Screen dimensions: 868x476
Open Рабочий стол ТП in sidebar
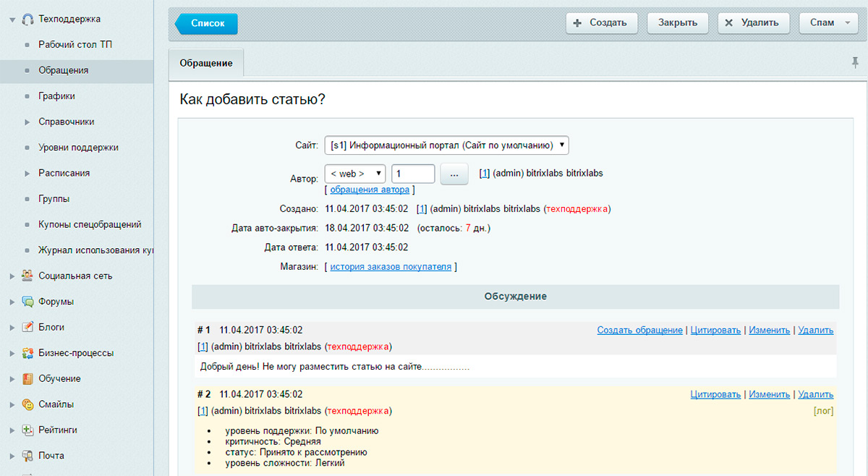click(x=75, y=45)
